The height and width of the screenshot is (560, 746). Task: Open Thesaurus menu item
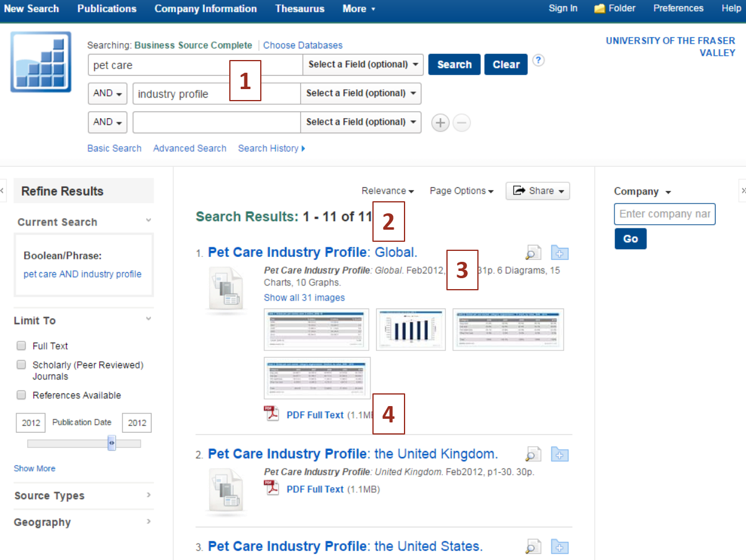coord(300,8)
